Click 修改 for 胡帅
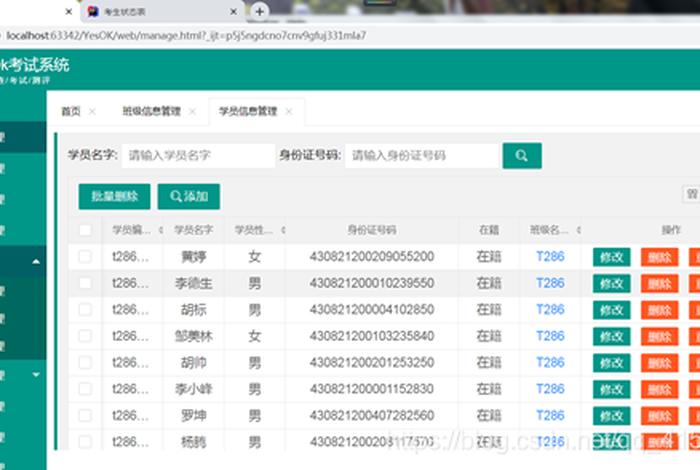The image size is (700, 470). click(x=612, y=363)
